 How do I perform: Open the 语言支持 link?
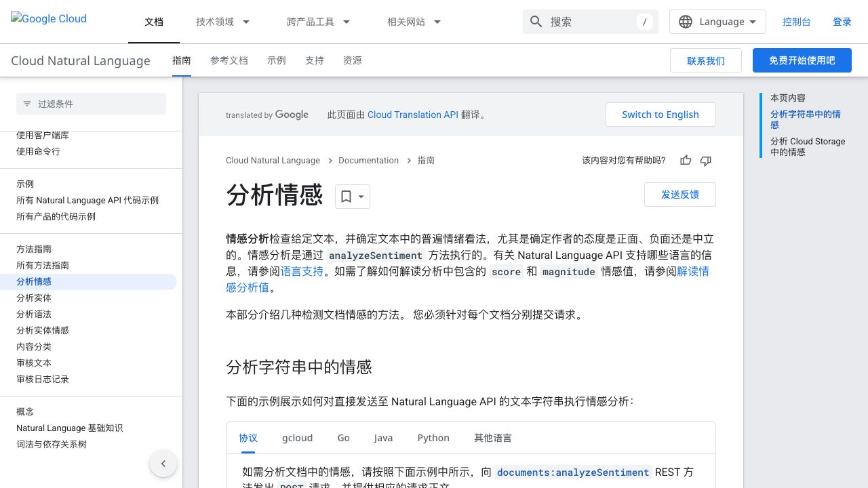point(302,271)
